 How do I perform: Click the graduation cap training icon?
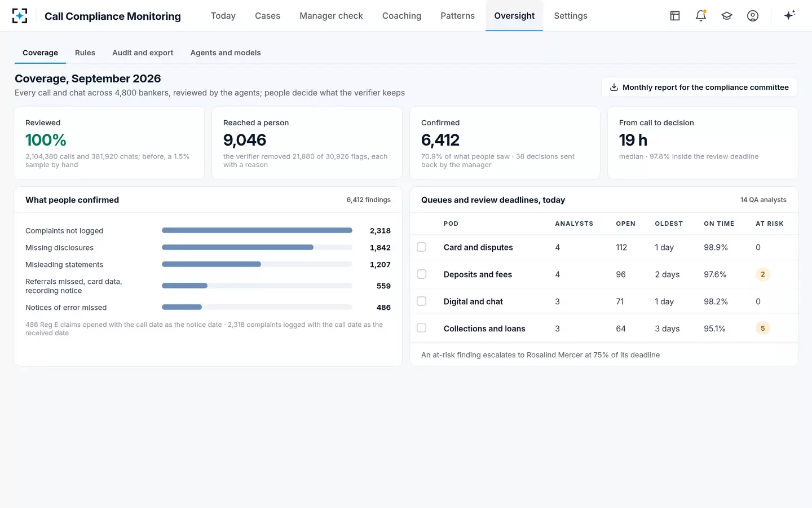coord(727,16)
